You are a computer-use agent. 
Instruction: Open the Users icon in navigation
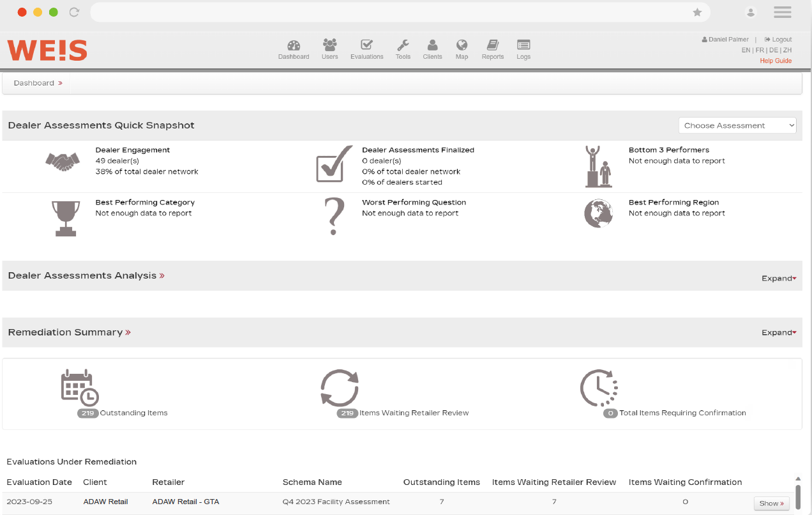[329, 45]
